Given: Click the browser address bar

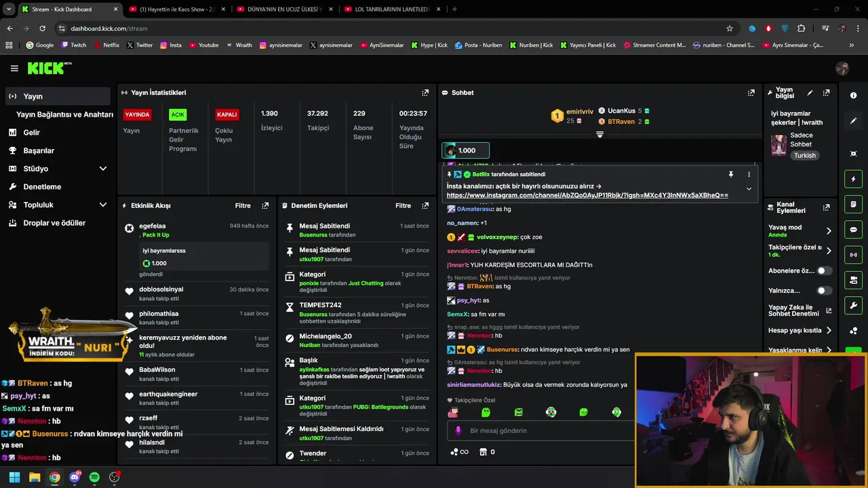Looking at the screenshot, I should point(390,28).
